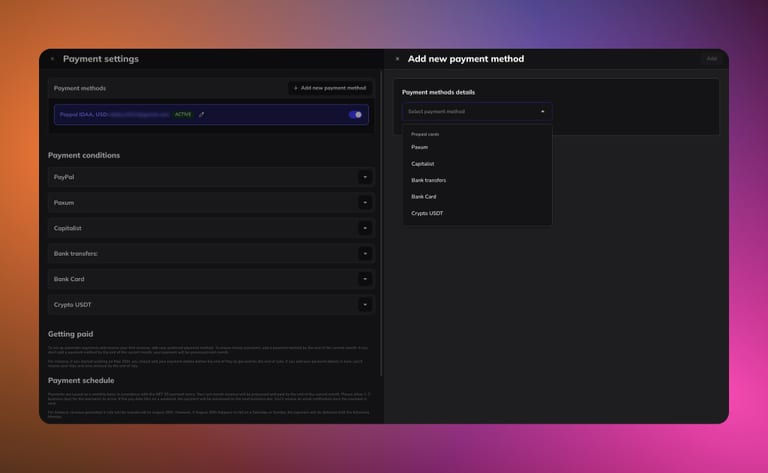Choose Capitalist from the dropdown list

coord(477,164)
